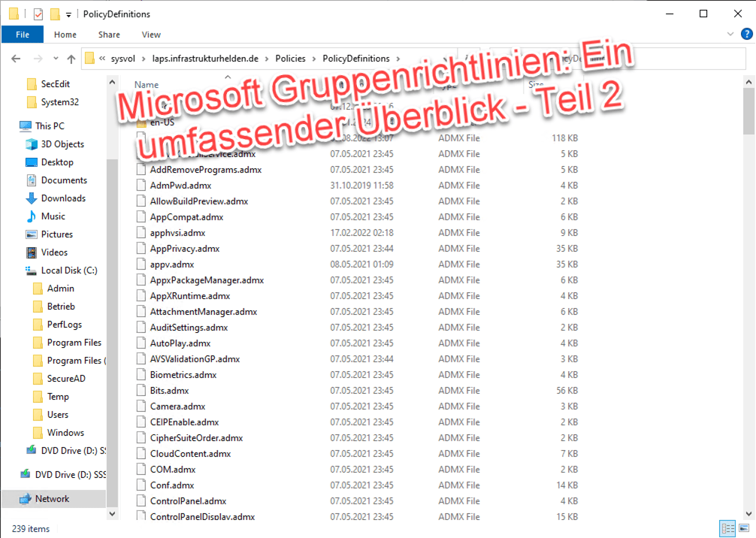Open the Share ribbon tab
The height and width of the screenshot is (538, 756).
pos(109,35)
